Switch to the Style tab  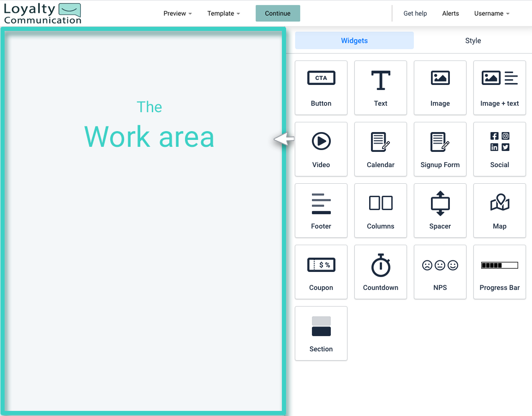click(473, 41)
